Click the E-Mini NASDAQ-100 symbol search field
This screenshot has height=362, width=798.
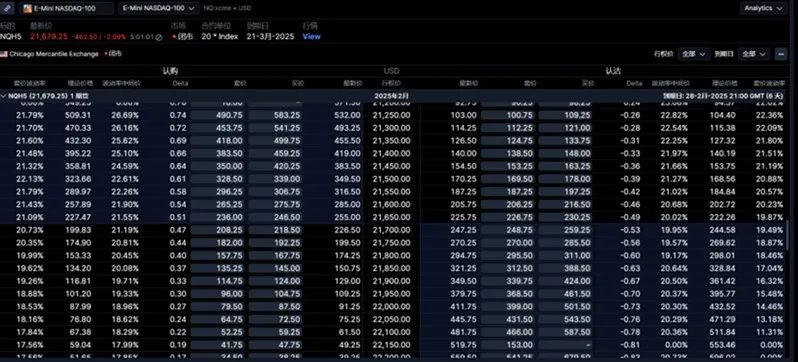[67, 8]
